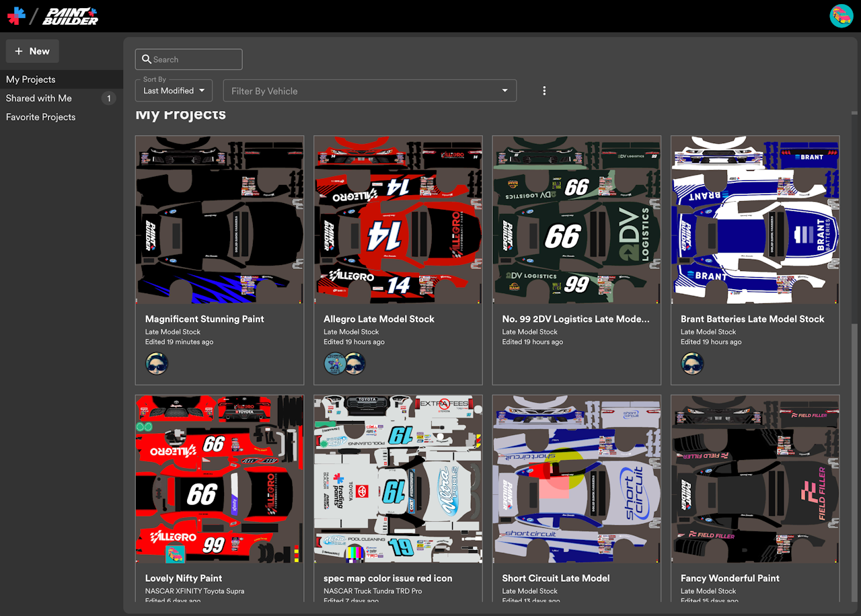Viewport: 861px width, 616px height.
Task: Show Favorite Projects
Action: tap(41, 117)
